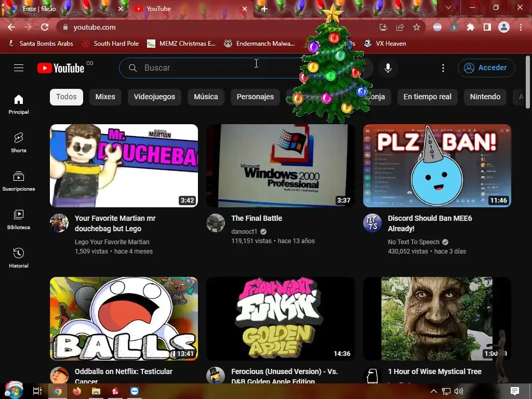The image size is (532, 399).
Task: Open Chrome three-dot menu
Action: pos(521,27)
